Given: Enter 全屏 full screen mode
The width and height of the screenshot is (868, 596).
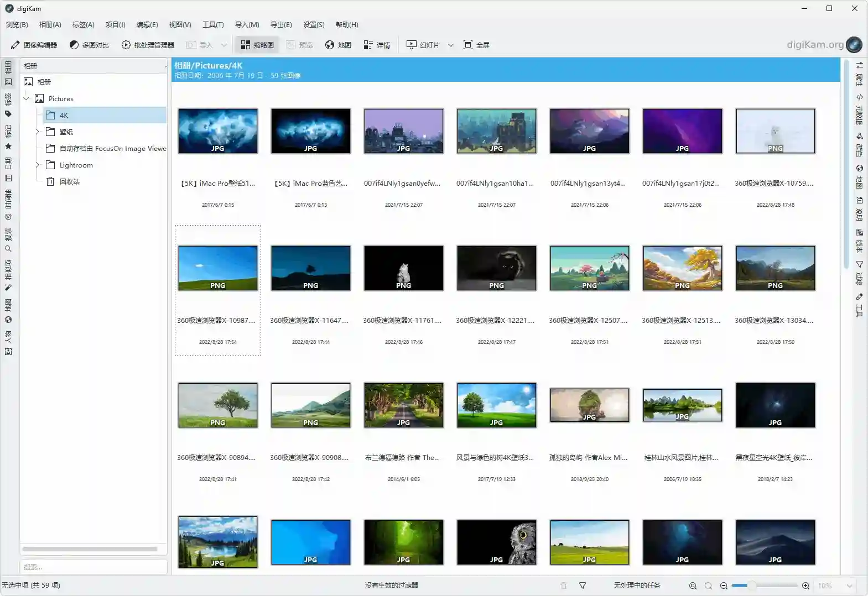Looking at the screenshot, I should pos(476,45).
